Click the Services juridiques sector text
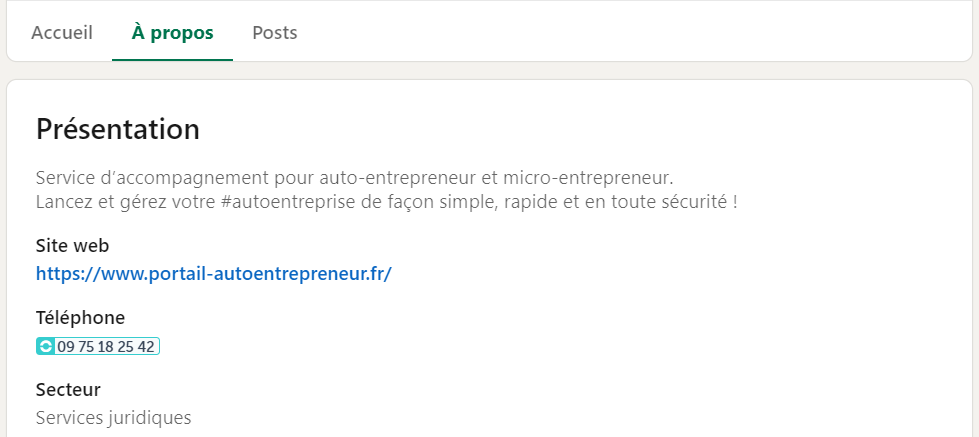 coord(114,418)
